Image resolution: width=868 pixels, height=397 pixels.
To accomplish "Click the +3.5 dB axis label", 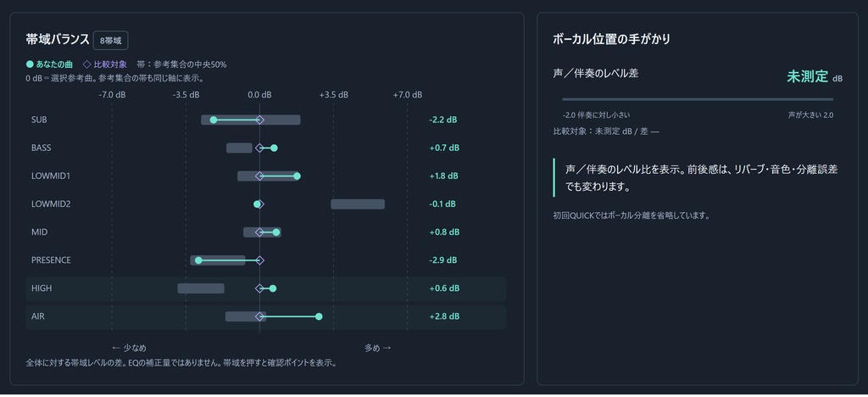I will (x=334, y=95).
